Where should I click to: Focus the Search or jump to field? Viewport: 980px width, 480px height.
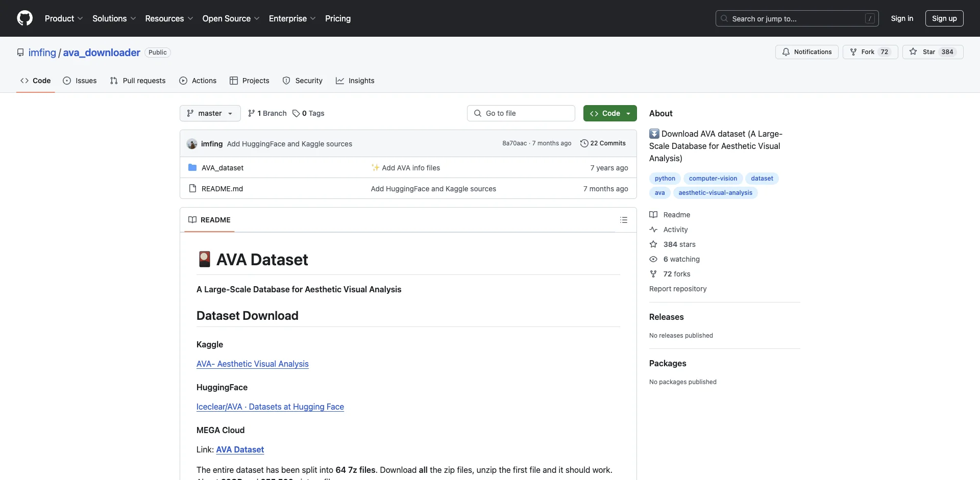797,18
